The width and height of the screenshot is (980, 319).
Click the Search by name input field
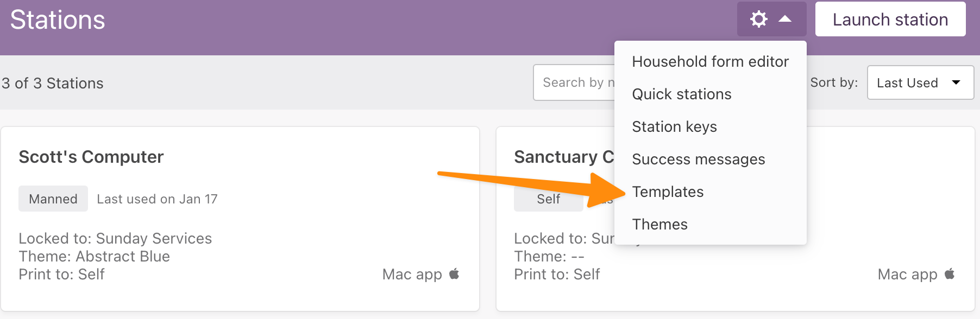coord(574,82)
